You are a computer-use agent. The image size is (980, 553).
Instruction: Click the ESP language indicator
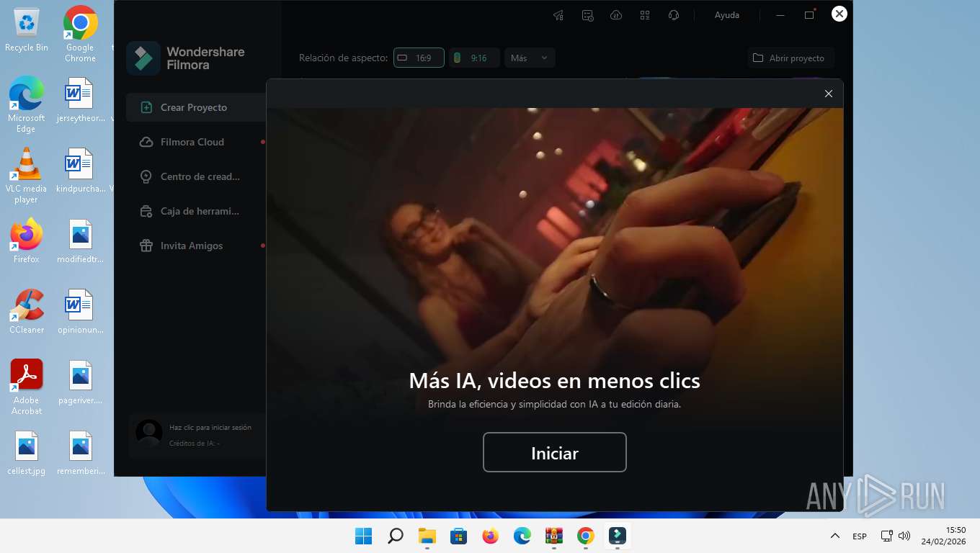click(860, 536)
